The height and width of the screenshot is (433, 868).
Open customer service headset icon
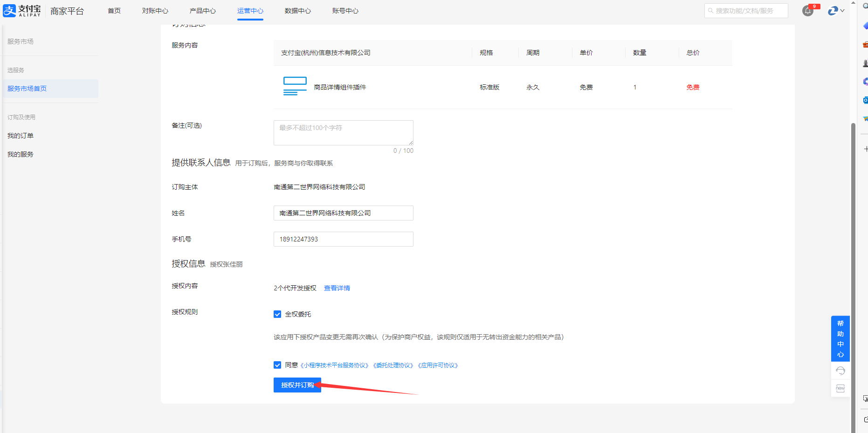(840, 371)
